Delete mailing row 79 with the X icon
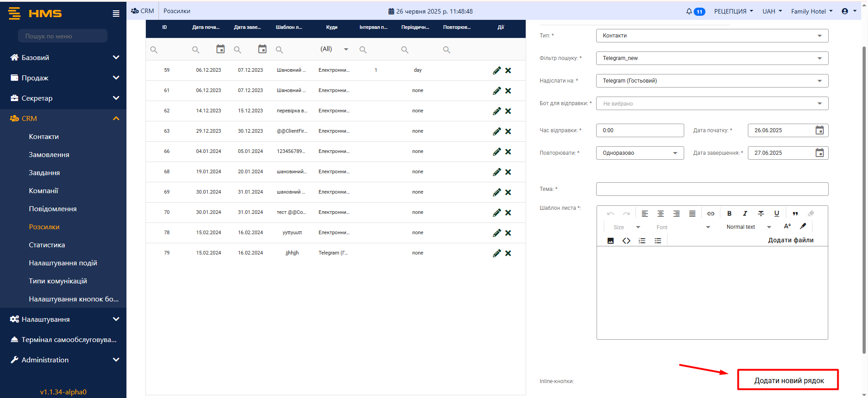868x398 pixels. (x=508, y=253)
